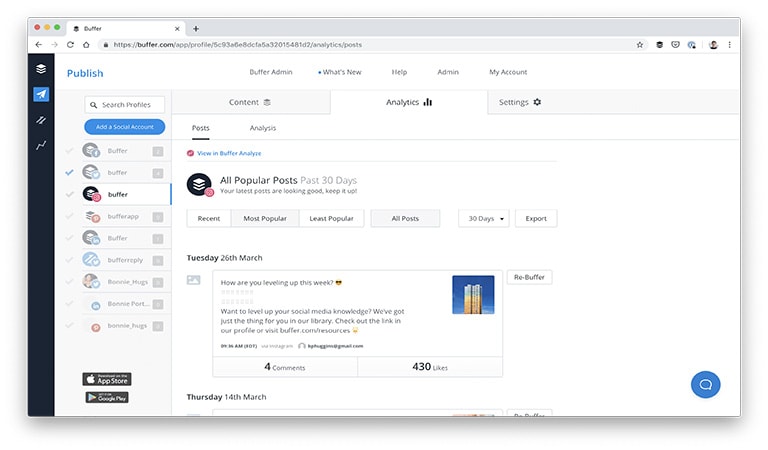The width and height of the screenshot is (768, 450).
Task: Open the 30 Days range dropdown
Action: [x=484, y=218]
